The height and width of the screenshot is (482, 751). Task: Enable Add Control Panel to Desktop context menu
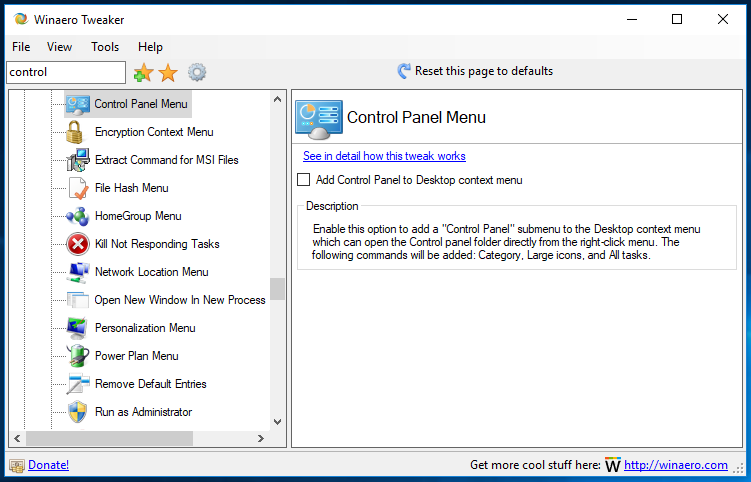pyautogui.click(x=304, y=180)
